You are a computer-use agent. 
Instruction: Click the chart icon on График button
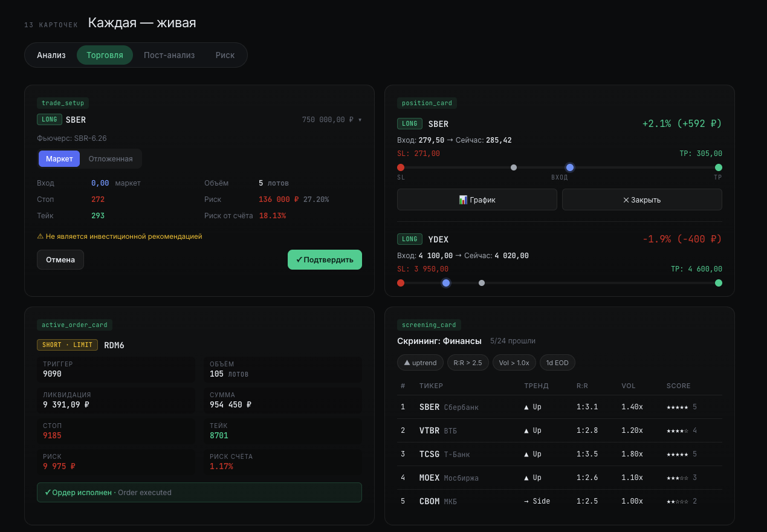click(x=463, y=199)
